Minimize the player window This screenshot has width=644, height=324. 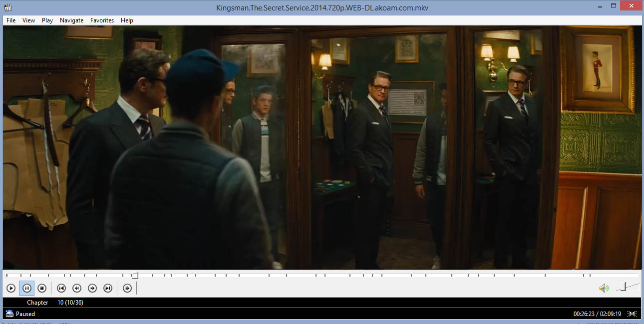[600, 6]
